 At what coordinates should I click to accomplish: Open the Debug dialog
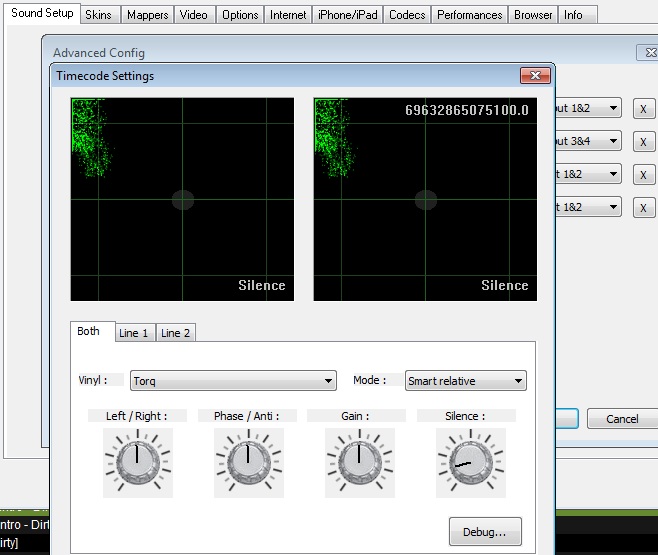coord(485,532)
